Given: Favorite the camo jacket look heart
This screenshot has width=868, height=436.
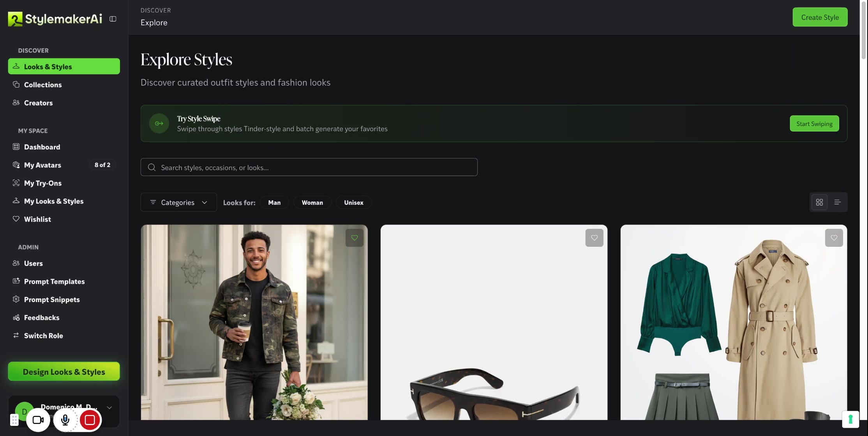Looking at the screenshot, I should [354, 237].
